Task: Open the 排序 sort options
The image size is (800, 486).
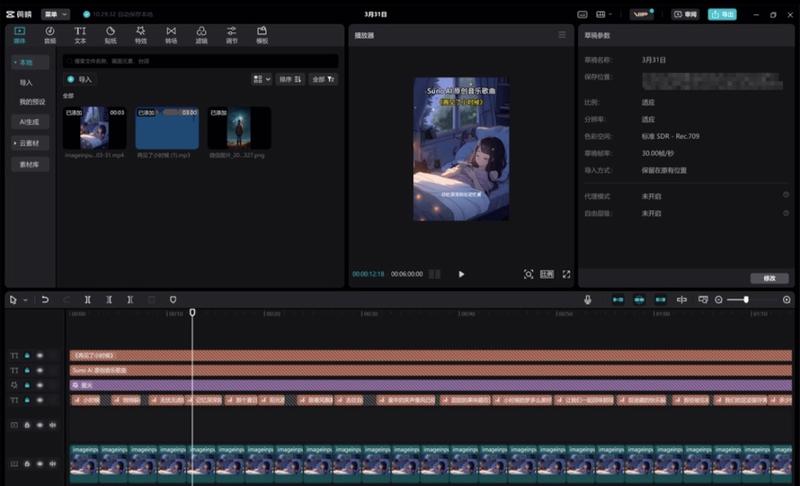Action: (x=290, y=80)
